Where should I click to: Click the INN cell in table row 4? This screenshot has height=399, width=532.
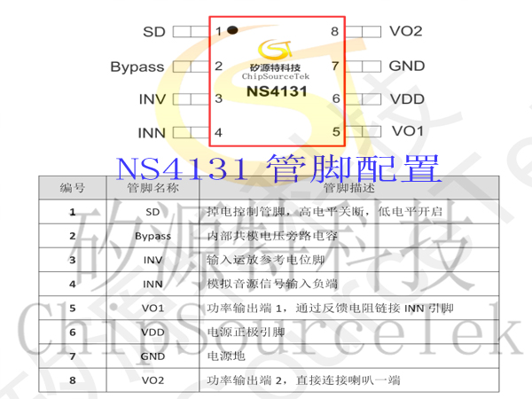[x=153, y=284]
